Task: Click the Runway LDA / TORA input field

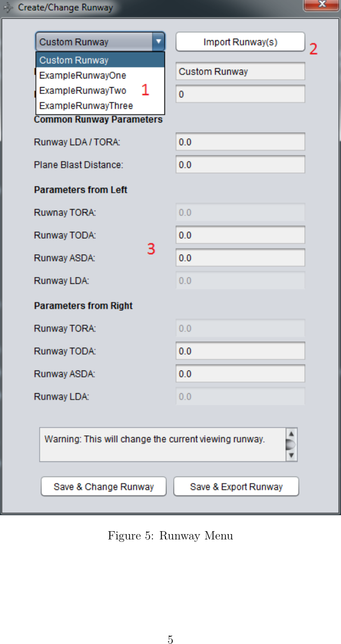Action: pos(240,141)
